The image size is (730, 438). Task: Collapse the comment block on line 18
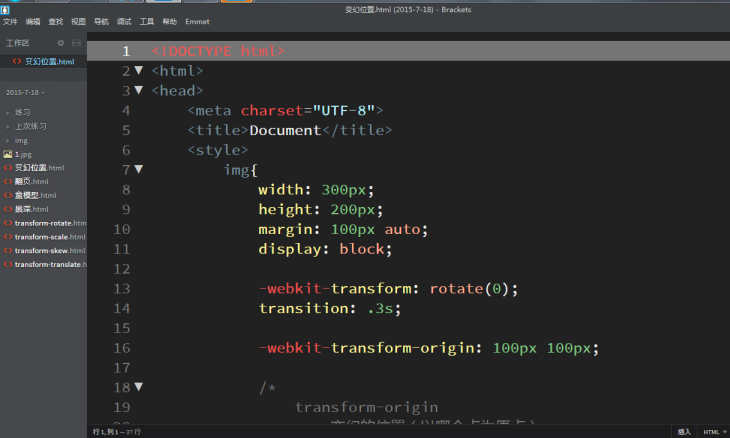coord(139,387)
